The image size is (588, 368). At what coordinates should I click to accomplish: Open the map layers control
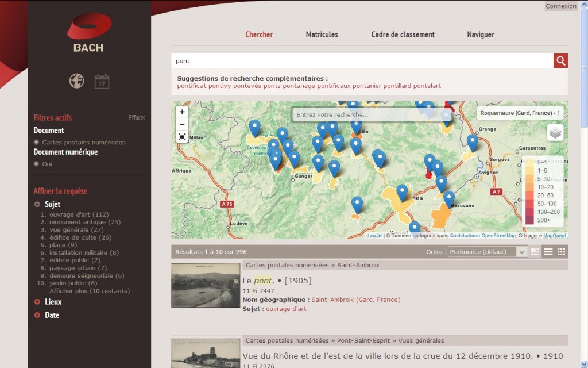(555, 133)
